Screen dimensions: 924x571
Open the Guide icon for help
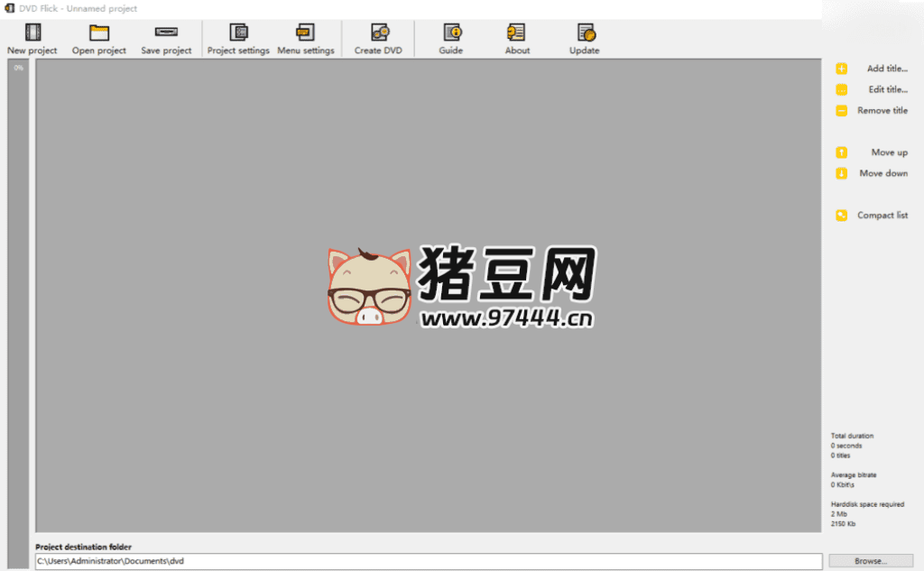tap(450, 32)
